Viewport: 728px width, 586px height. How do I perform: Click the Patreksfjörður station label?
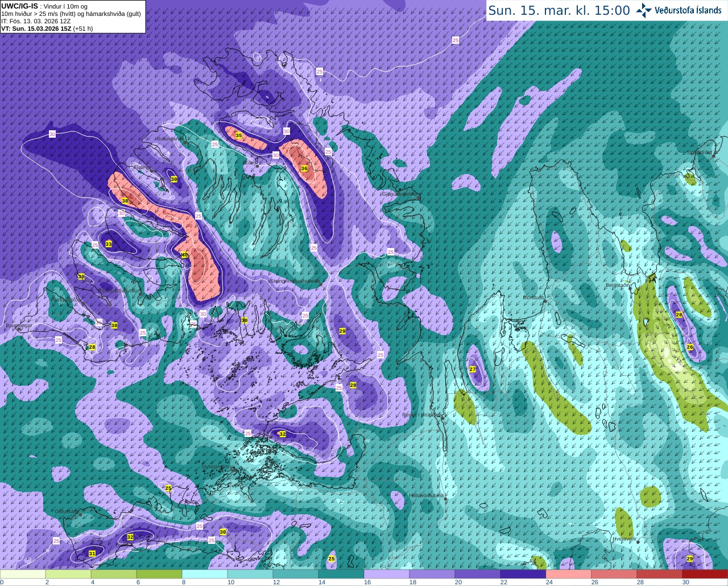pos(67,299)
